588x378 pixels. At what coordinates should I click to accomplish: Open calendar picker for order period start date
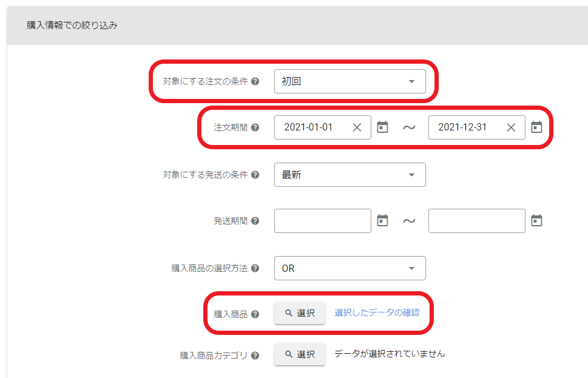(x=382, y=127)
